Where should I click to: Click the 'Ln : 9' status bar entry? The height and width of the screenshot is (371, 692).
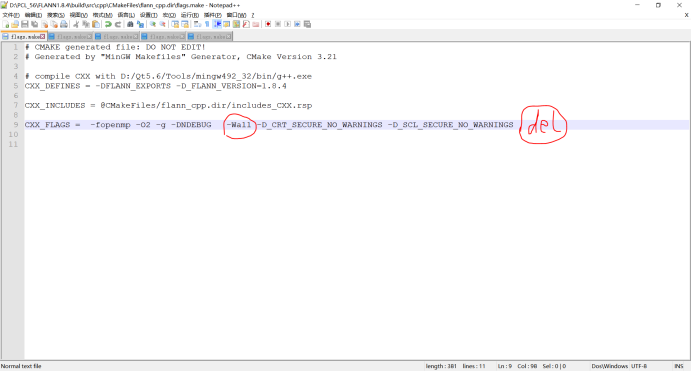click(505, 366)
